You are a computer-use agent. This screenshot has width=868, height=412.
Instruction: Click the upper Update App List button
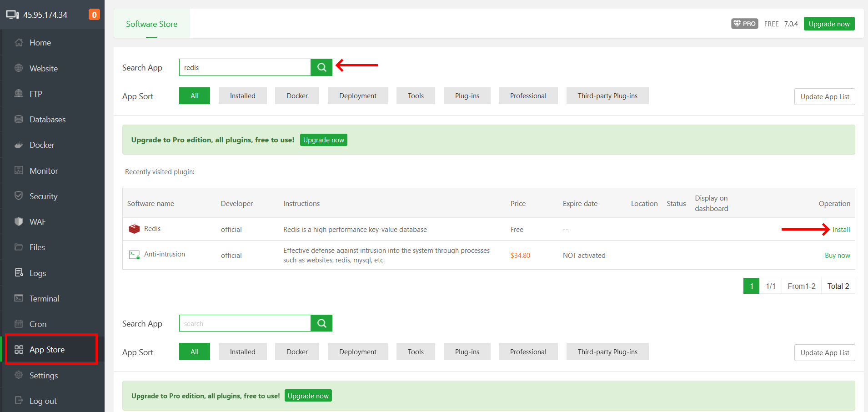point(825,96)
